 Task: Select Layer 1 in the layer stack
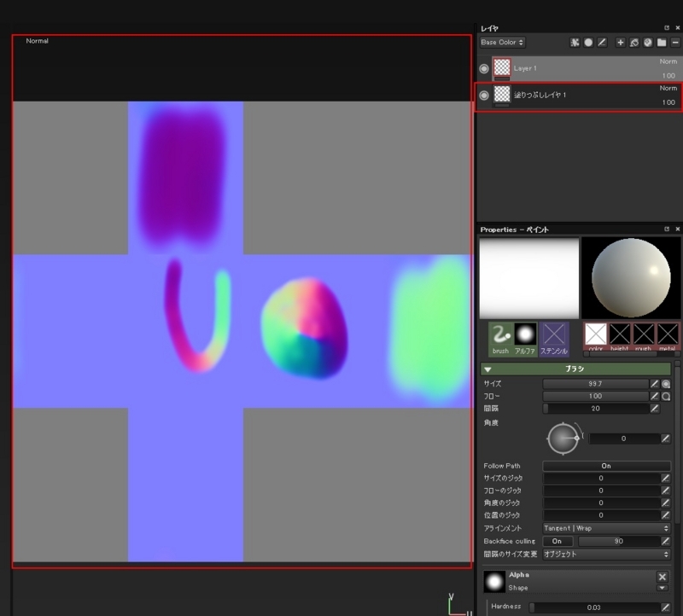pos(586,68)
